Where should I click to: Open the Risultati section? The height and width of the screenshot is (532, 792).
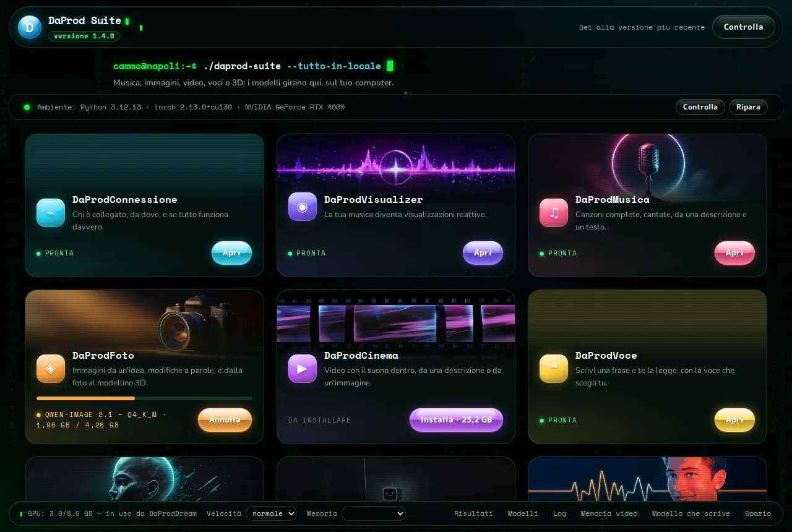pyautogui.click(x=473, y=513)
